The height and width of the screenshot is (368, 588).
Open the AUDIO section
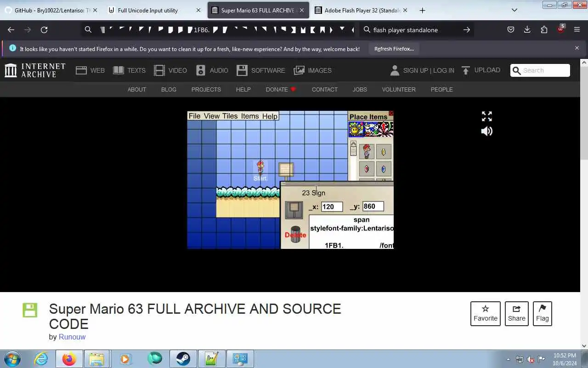(212, 70)
